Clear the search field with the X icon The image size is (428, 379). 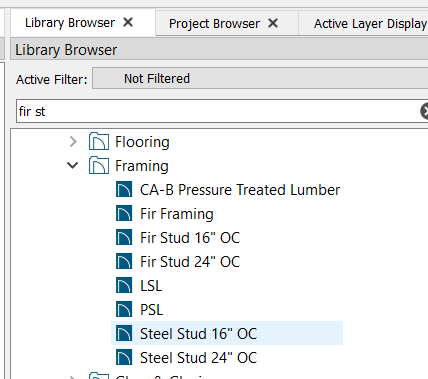[424, 111]
